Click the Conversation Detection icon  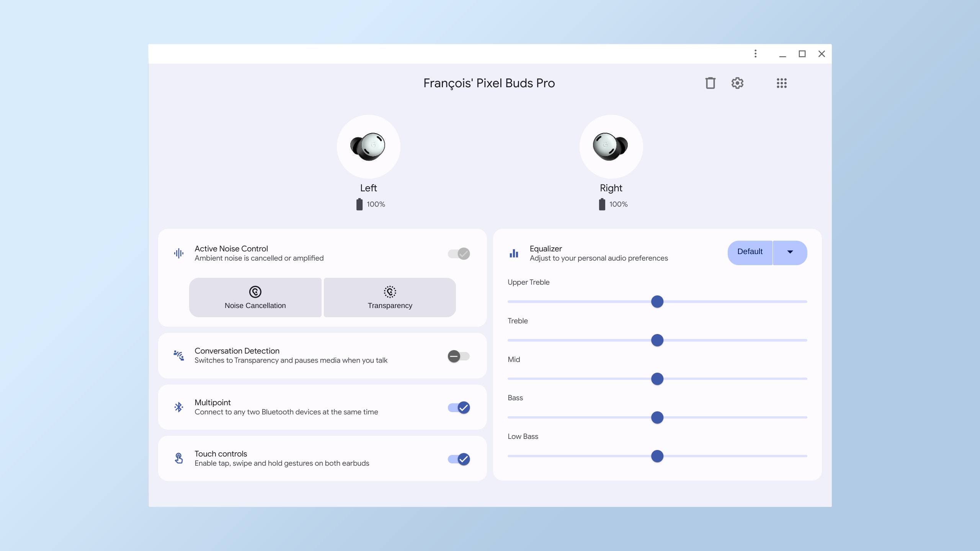pyautogui.click(x=178, y=355)
